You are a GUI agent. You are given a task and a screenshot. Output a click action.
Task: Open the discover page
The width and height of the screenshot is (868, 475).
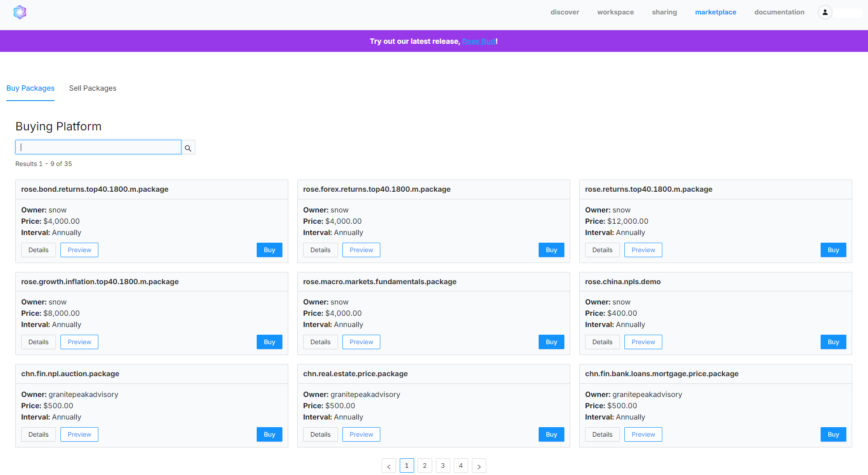(564, 12)
